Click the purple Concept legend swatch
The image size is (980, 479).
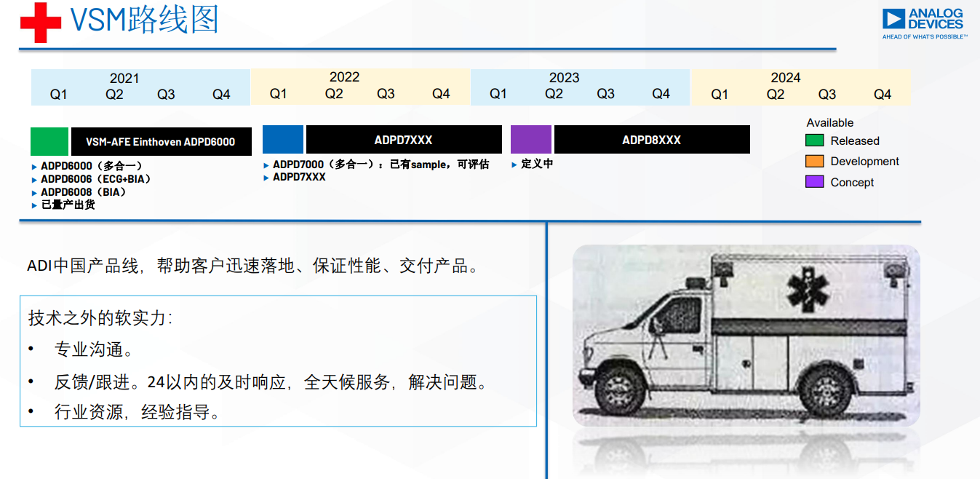(x=815, y=182)
